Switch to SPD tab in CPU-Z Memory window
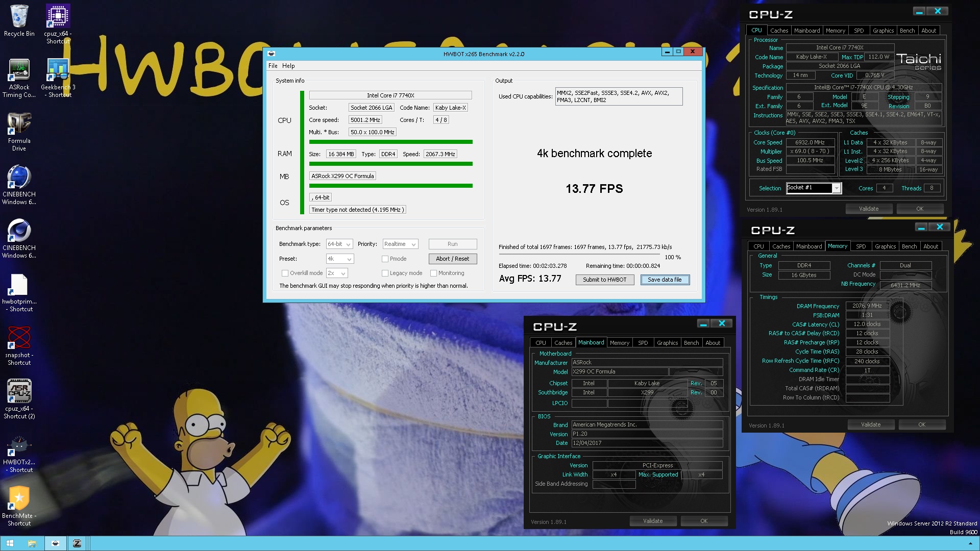Viewport: 980px width, 551px height. point(861,246)
